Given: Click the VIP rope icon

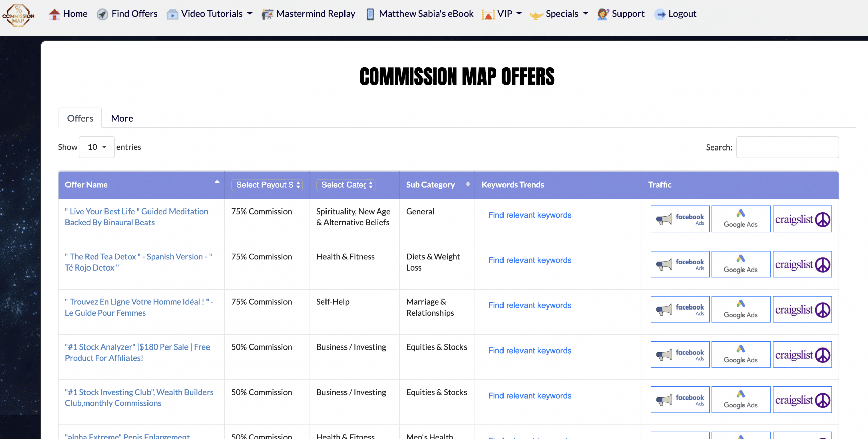Looking at the screenshot, I should click(x=488, y=14).
